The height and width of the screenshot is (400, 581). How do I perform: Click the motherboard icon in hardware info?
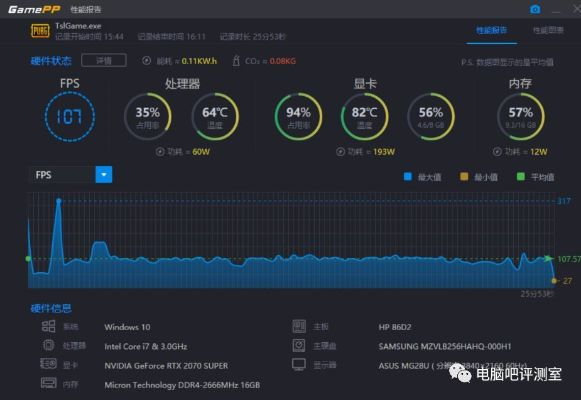[299, 326]
